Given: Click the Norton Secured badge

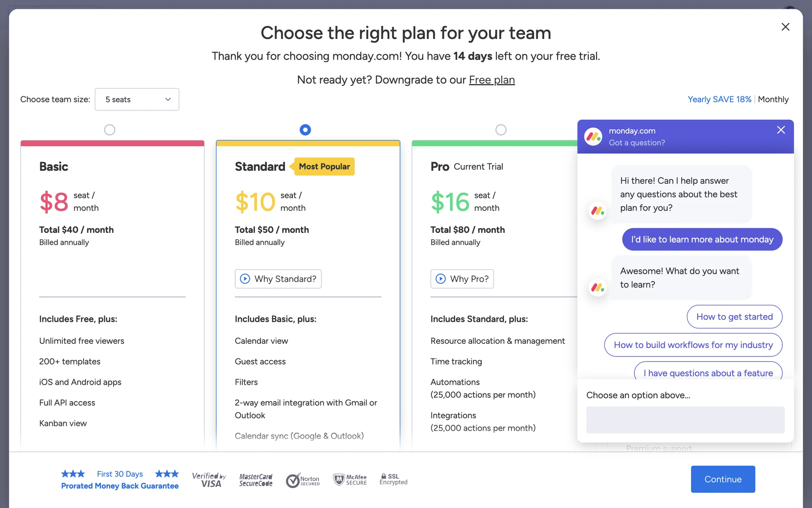Looking at the screenshot, I should 303,480.
